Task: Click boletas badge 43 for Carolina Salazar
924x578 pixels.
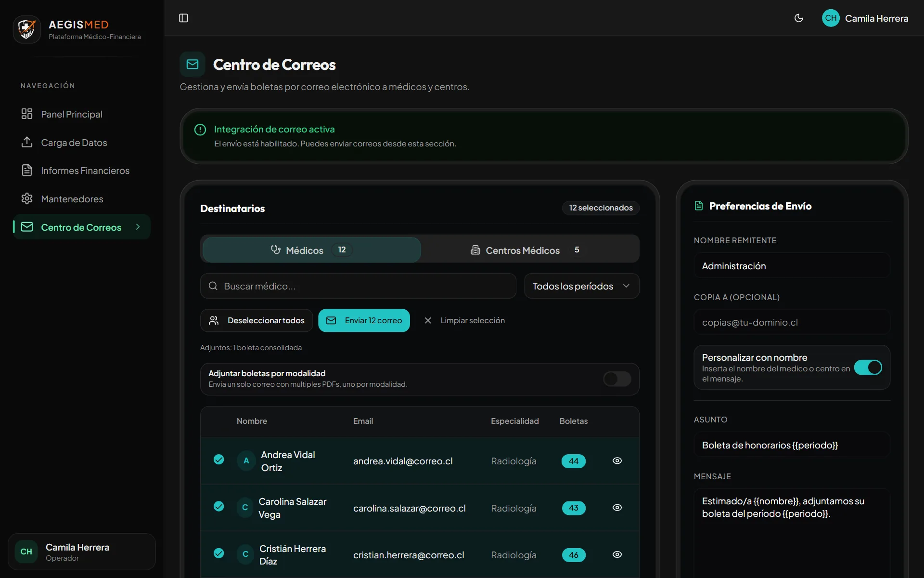Action: tap(574, 508)
